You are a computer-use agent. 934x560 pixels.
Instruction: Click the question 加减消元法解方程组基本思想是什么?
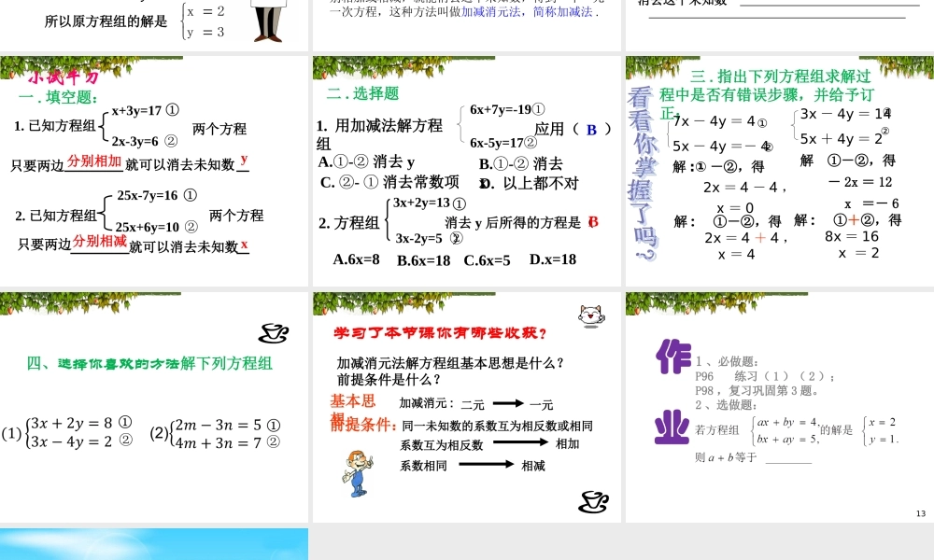pos(451,363)
